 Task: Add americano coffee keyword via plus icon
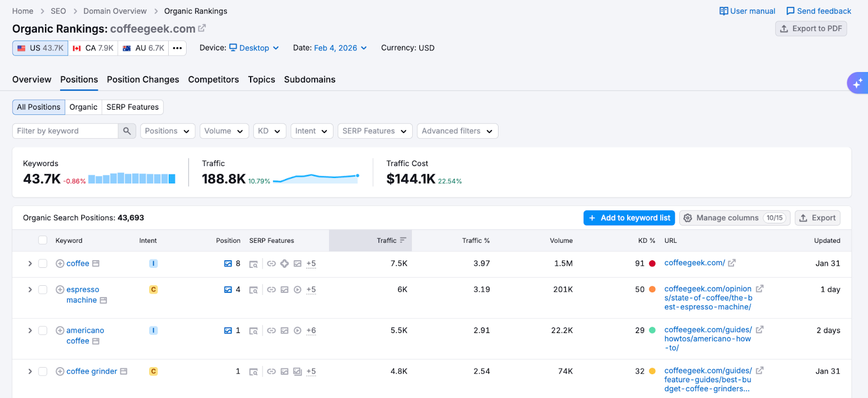tap(60, 330)
